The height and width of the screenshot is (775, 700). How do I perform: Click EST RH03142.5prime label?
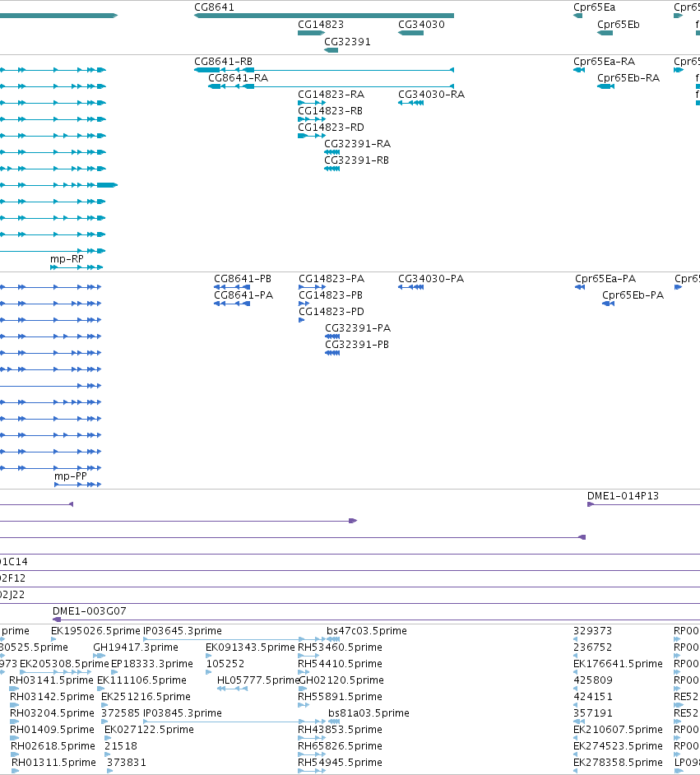(x=52, y=696)
